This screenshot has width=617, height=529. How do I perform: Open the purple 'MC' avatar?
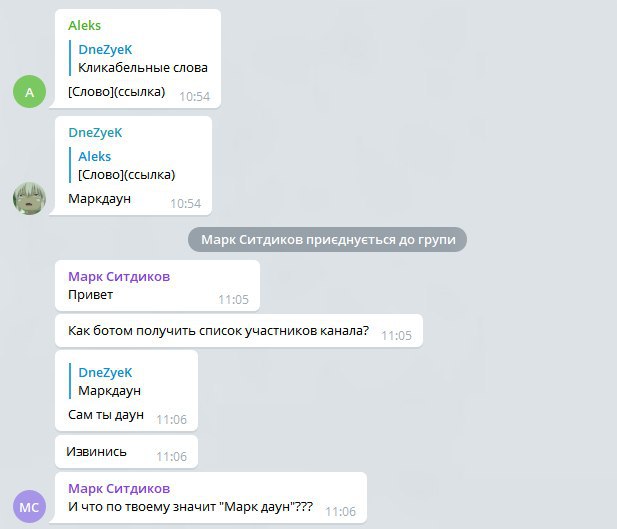tap(30, 507)
